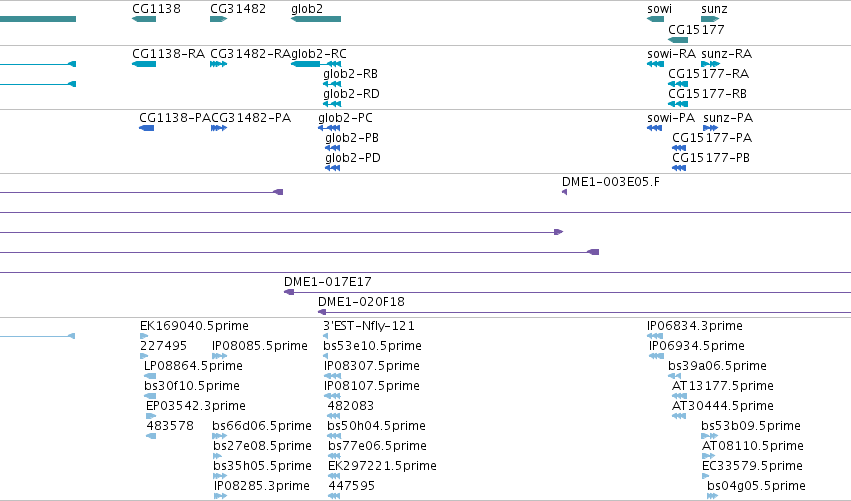Click protein glob2-PC label
Screen dimensions: 851x501
coord(345,118)
